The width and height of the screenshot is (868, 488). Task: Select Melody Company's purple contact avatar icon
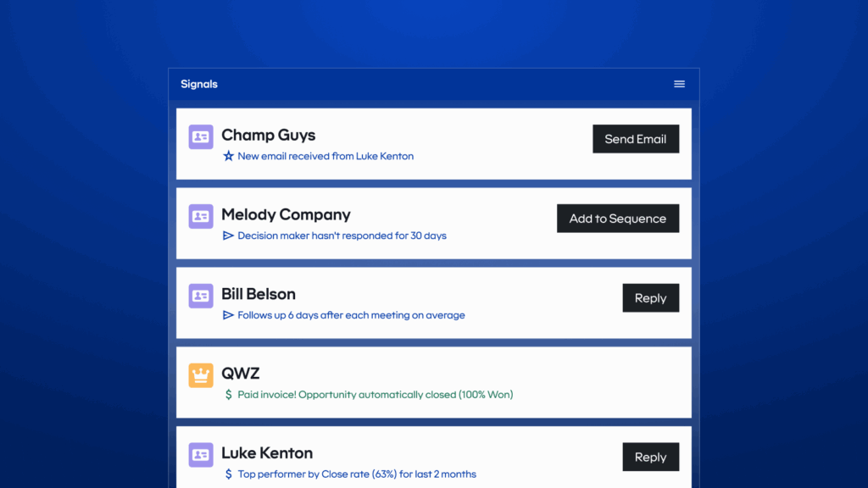click(200, 216)
